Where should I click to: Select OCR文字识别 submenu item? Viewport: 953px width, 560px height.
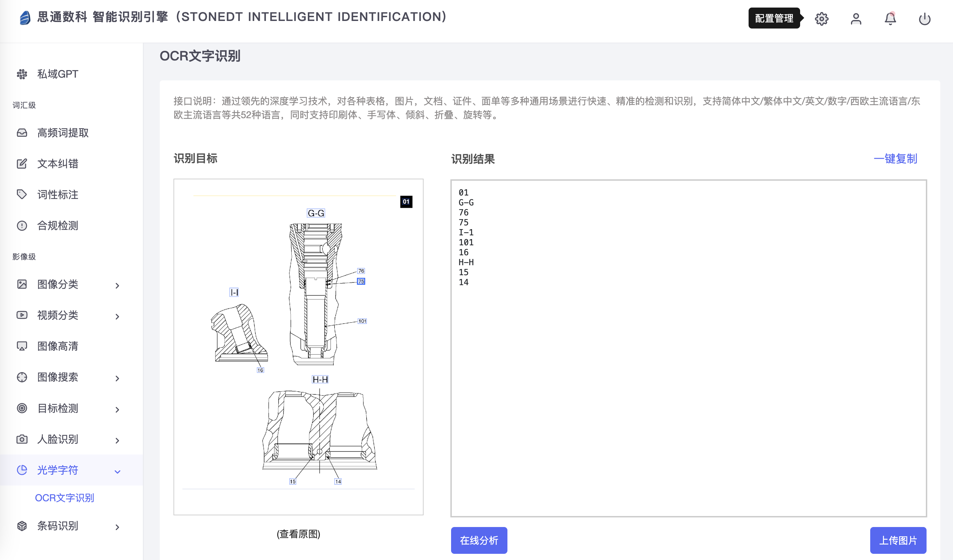(64, 497)
